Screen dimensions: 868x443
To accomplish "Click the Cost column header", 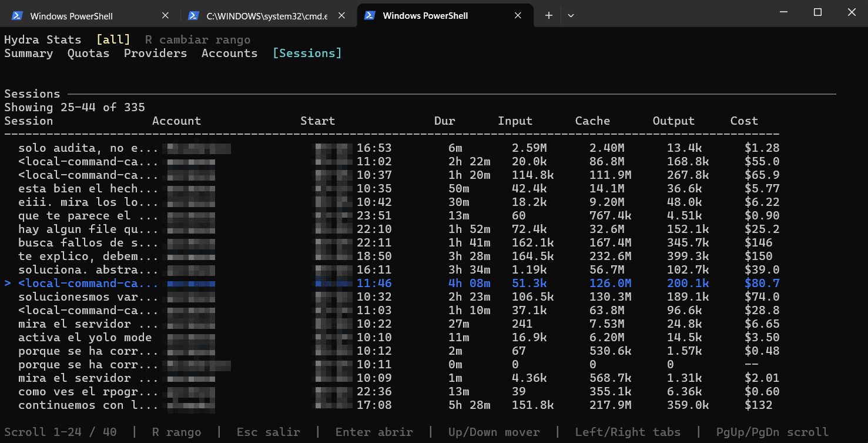I will pos(744,121).
